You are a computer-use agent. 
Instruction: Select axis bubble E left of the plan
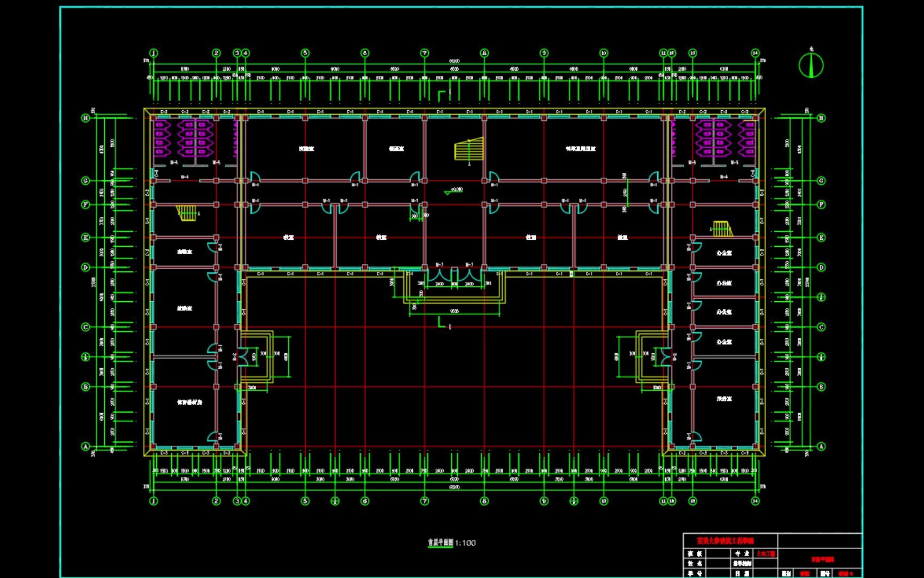coord(86,237)
